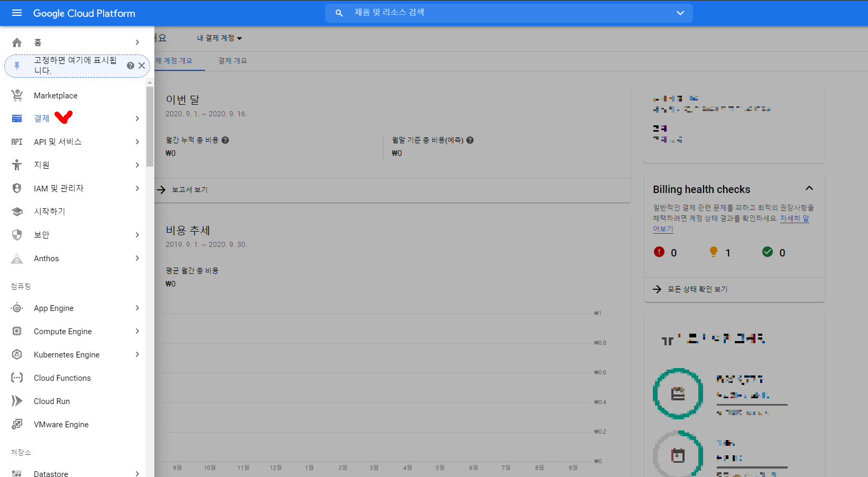Expand the 홈 submenu chevron
The image size is (868, 477).
[137, 42]
